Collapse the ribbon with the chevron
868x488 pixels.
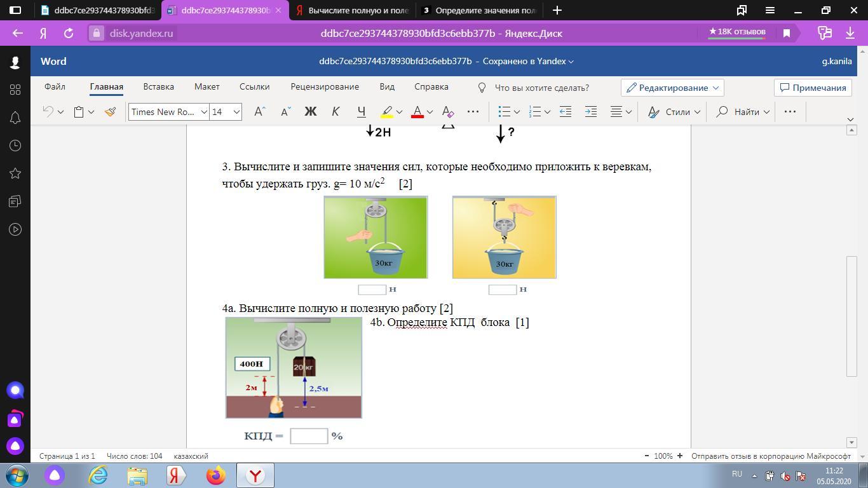coord(851,119)
